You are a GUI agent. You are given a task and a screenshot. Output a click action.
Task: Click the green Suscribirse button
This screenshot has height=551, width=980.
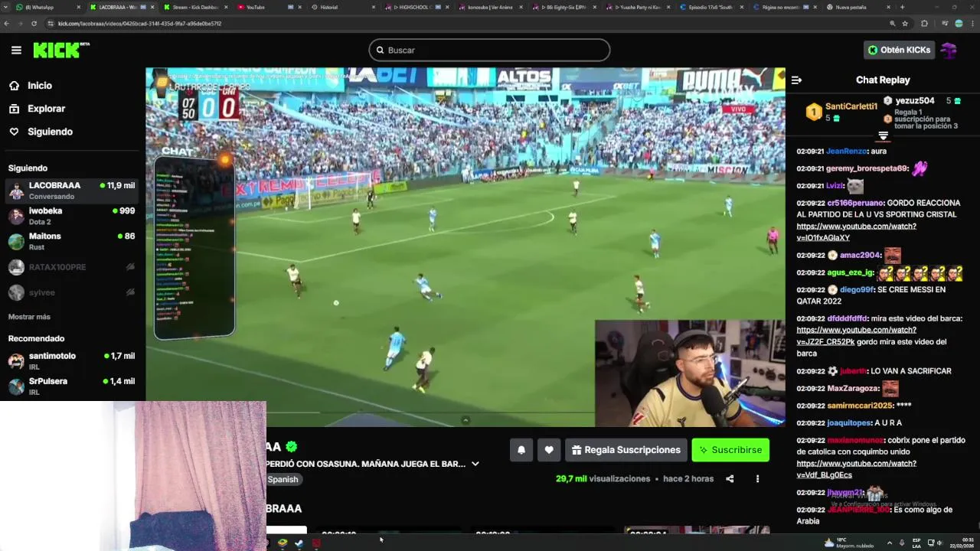[730, 450]
